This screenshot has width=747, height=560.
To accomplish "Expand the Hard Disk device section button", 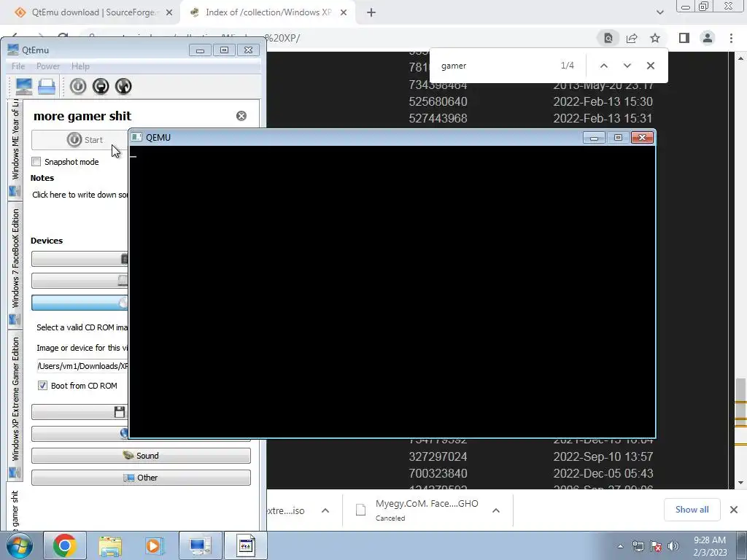I will pyautogui.click(x=80, y=281).
